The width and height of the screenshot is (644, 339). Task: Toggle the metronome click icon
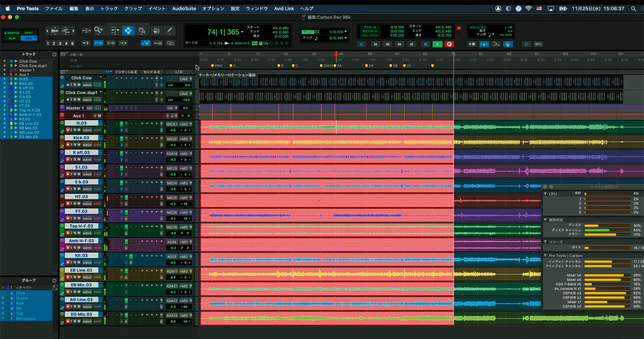tap(484, 44)
